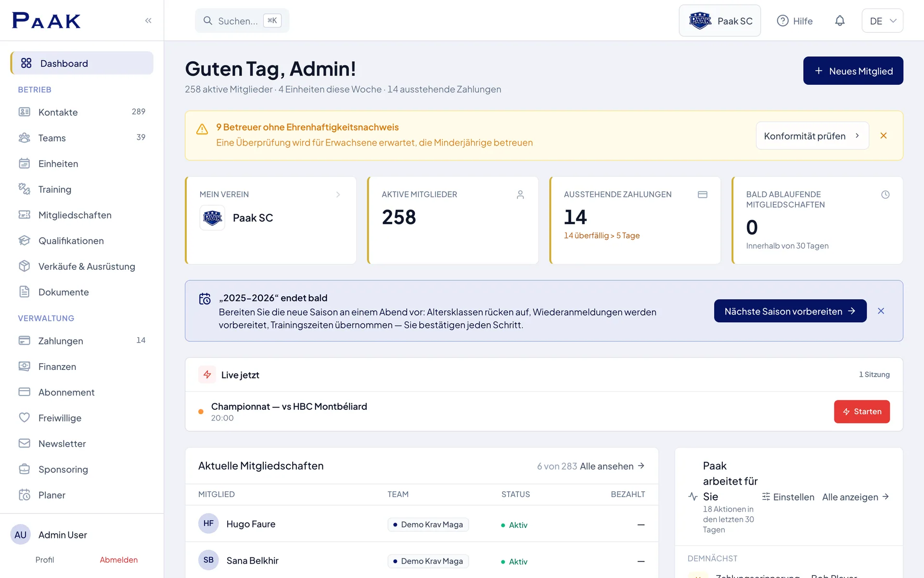Image resolution: width=924 pixels, height=578 pixels.
Task: Navigate to Finanzen
Action: coord(82,366)
